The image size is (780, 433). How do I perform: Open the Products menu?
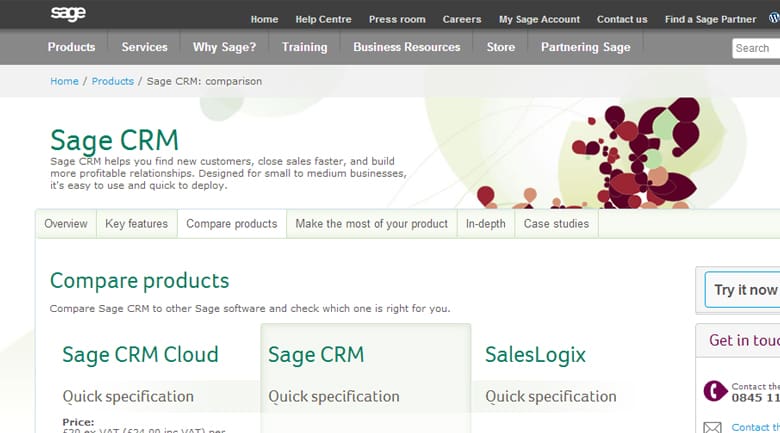coord(71,47)
